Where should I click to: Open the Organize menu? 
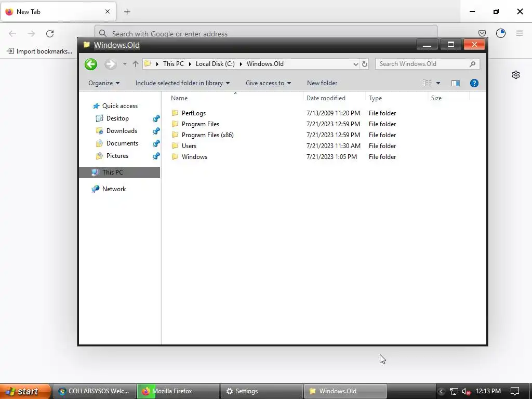pyautogui.click(x=104, y=83)
